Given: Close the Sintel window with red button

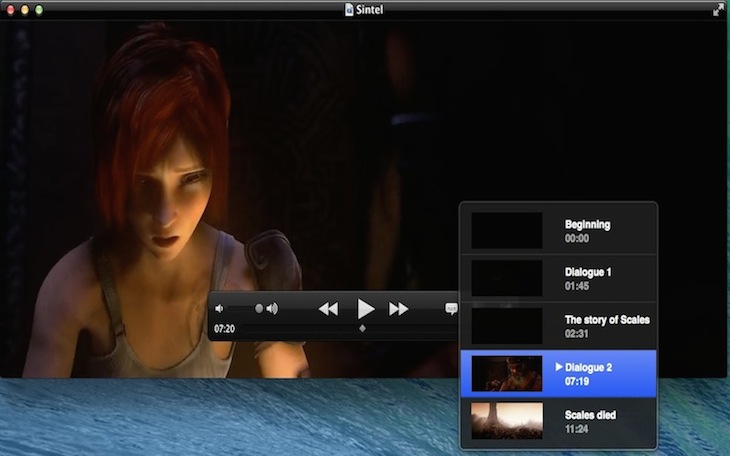Looking at the screenshot, I should click(x=10, y=10).
